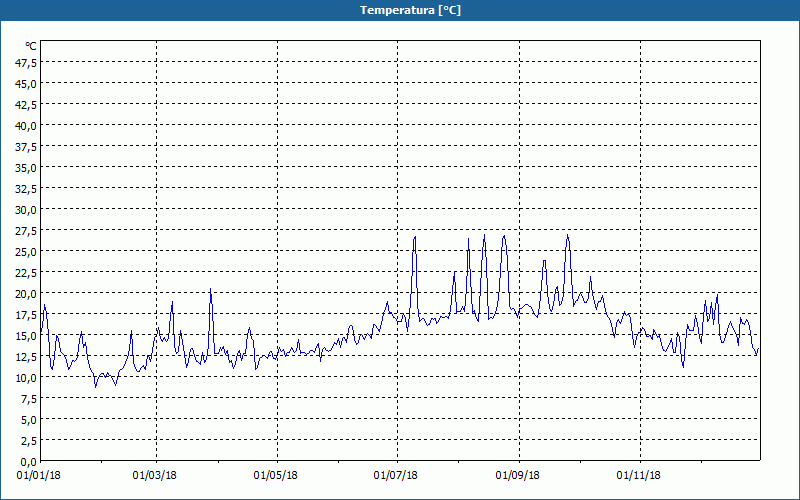Click the 42,5 y-axis label
800x500 pixels.
tap(27, 105)
